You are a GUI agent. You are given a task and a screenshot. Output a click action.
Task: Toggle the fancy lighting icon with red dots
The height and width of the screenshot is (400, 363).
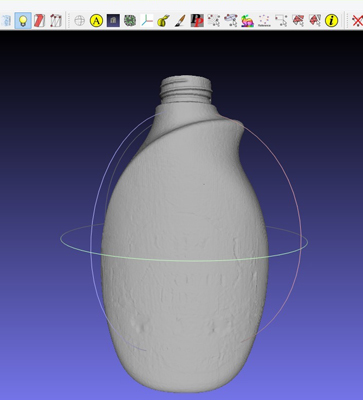point(56,21)
